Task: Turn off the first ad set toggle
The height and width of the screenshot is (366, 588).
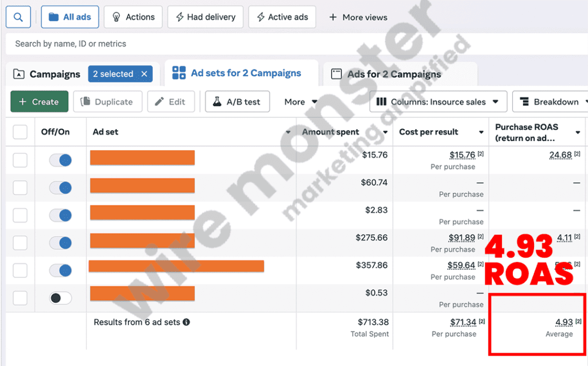Action: tap(60, 160)
